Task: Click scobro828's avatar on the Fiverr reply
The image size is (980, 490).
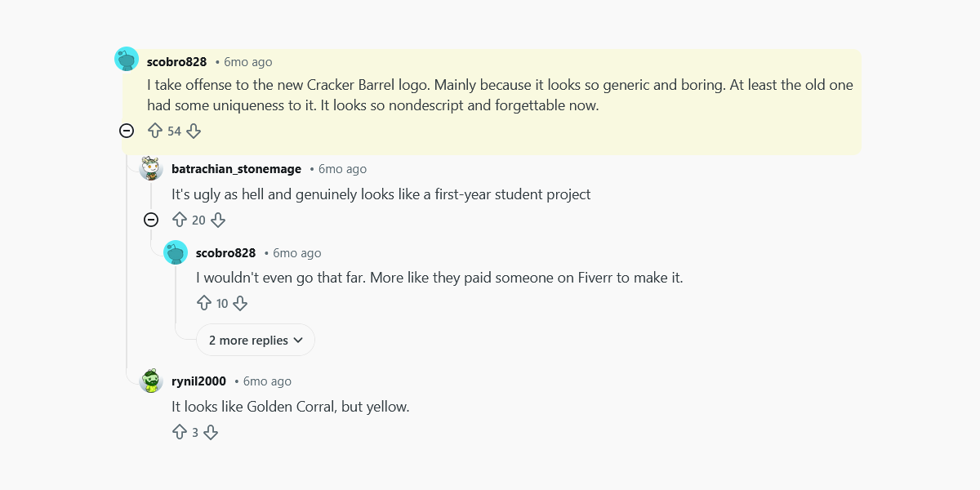Action: click(x=176, y=252)
